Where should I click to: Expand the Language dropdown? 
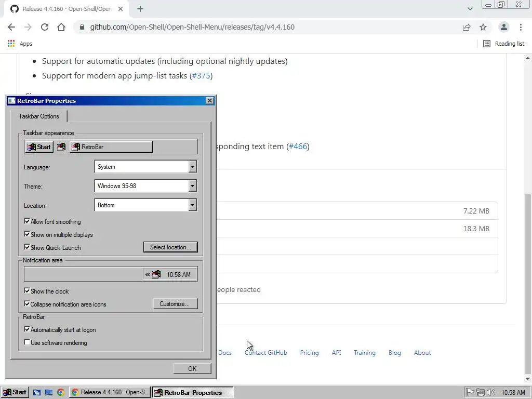[192, 167]
